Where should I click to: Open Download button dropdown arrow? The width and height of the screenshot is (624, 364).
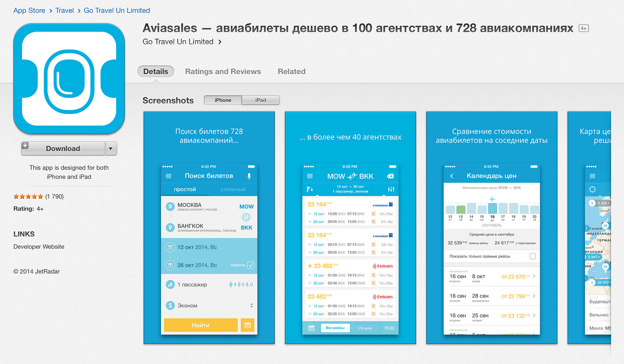tap(111, 148)
